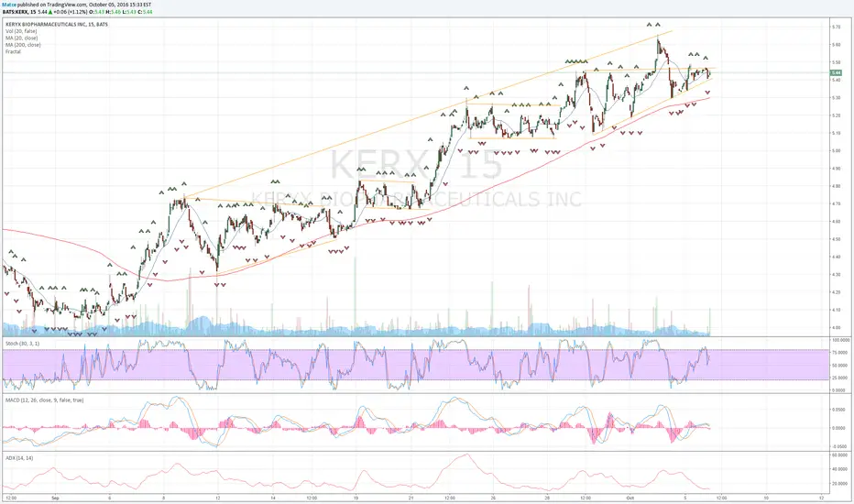This screenshot has height=504, width=854.
Task: Select the Vol (20, false) indicator legend
Action: click(21, 31)
